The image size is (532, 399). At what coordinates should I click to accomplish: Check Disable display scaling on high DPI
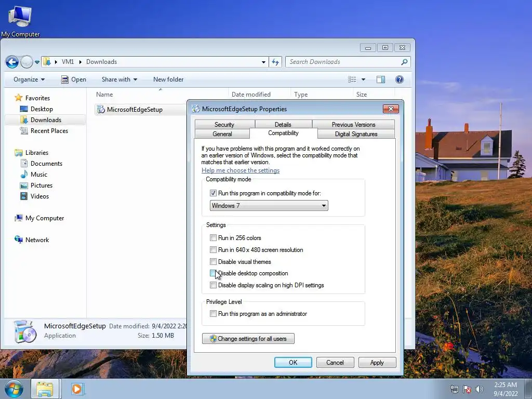pos(213,285)
